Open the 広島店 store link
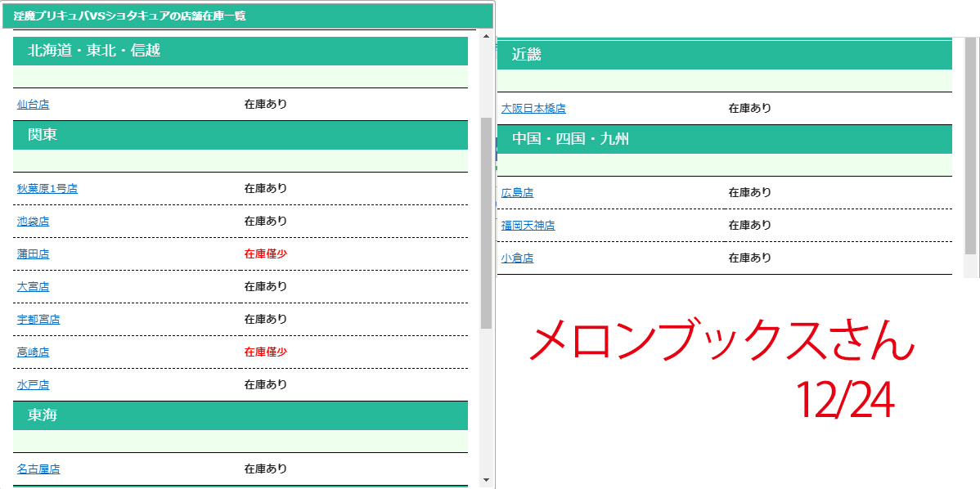This screenshot has height=489, width=980. 518,193
